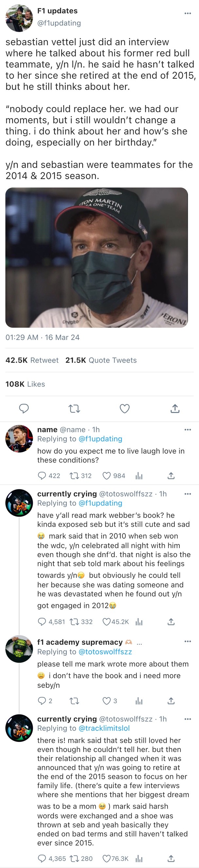View the 21.5K Quote Tweets list

pos(101,360)
